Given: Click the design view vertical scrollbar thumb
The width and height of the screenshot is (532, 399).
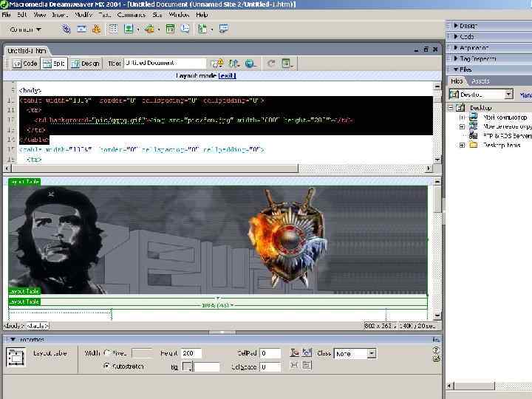Looking at the screenshot, I should point(437,199).
